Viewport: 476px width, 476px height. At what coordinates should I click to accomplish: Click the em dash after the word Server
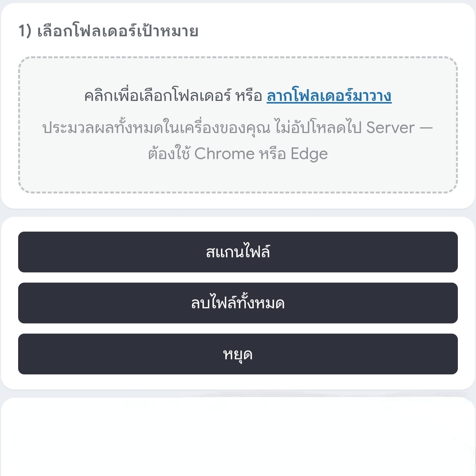(x=426, y=128)
